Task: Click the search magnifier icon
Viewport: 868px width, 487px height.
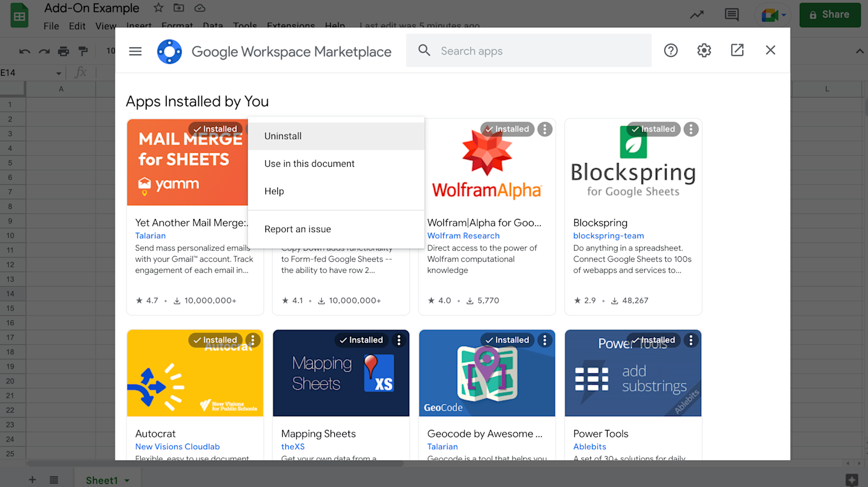Action: (x=424, y=51)
